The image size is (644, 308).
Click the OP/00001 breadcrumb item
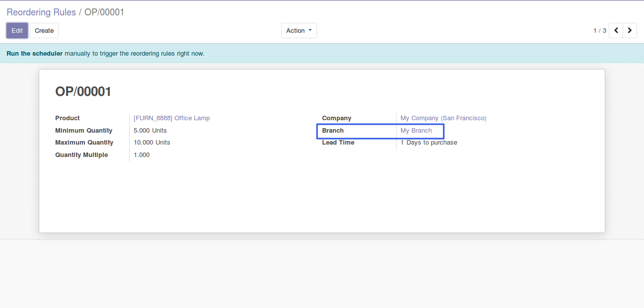click(104, 12)
